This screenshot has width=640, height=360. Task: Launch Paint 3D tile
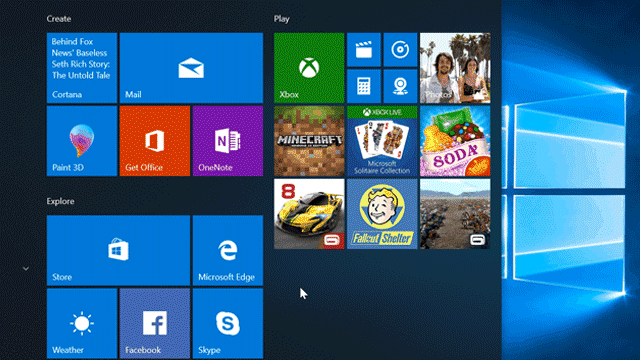click(x=82, y=141)
